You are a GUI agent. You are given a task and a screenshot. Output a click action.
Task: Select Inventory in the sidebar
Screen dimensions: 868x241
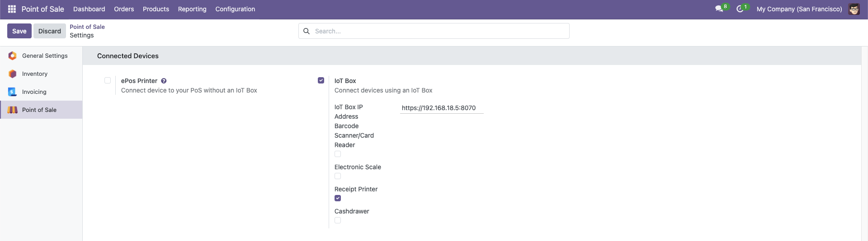tap(41, 74)
